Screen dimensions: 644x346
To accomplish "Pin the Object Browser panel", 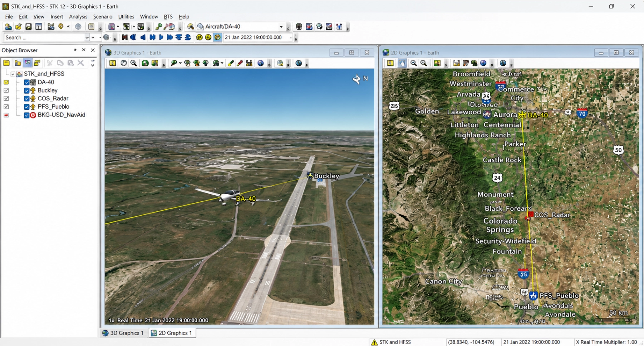I will [x=75, y=50].
